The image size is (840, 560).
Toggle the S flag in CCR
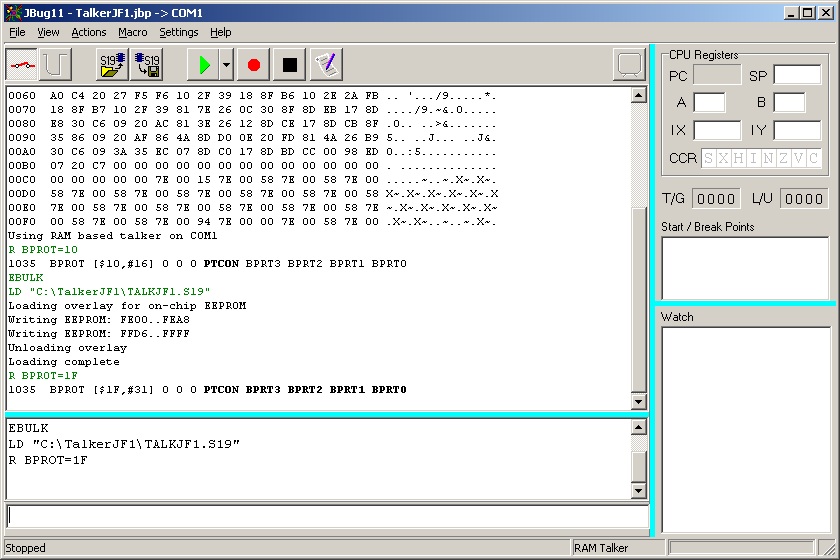coord(709,158)
